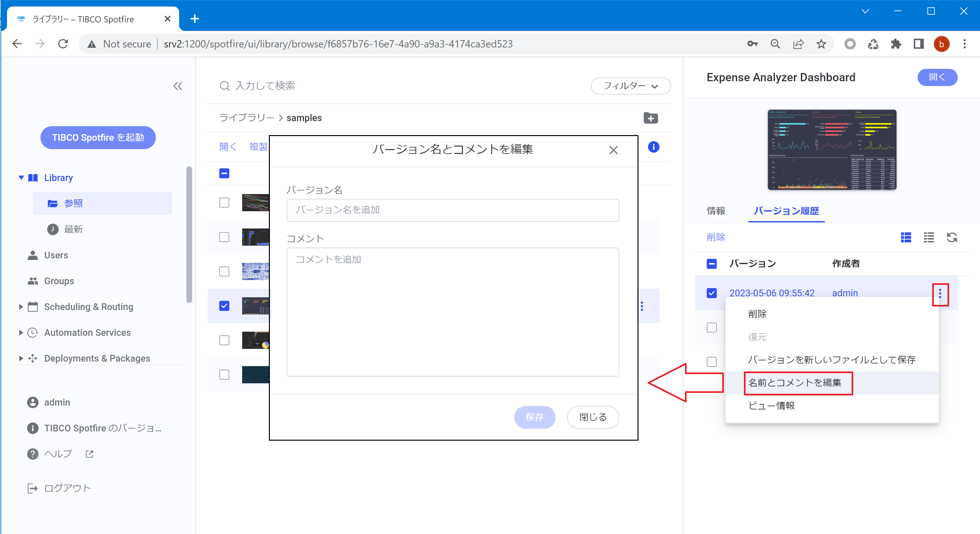Click the blue information icon in toolbar
980x534 pixels.
pos(653,147)
